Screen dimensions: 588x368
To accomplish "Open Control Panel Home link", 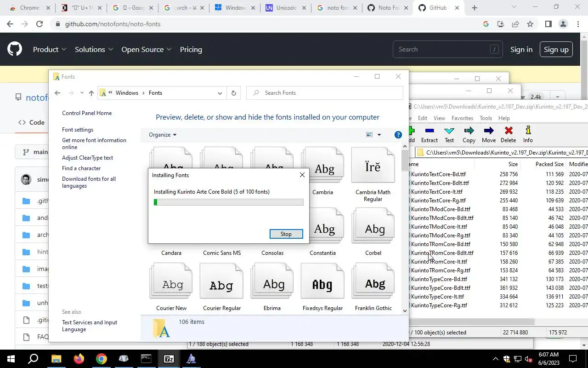I will [x=87, y=113].
